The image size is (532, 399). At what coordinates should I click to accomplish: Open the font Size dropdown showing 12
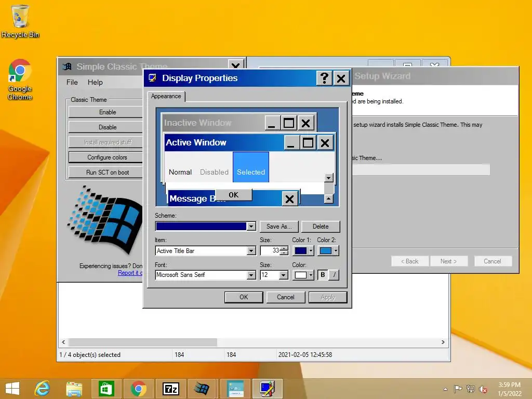[284, 275]
